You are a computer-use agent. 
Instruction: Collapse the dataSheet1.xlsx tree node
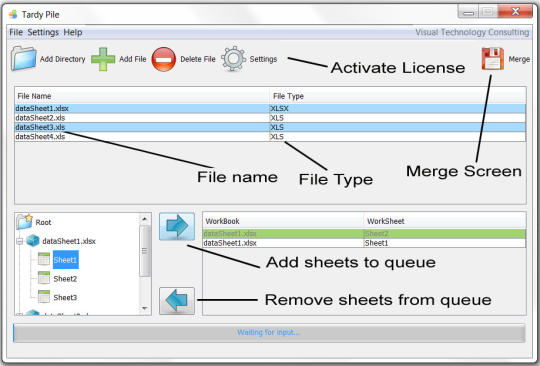[x=20, y=241]
